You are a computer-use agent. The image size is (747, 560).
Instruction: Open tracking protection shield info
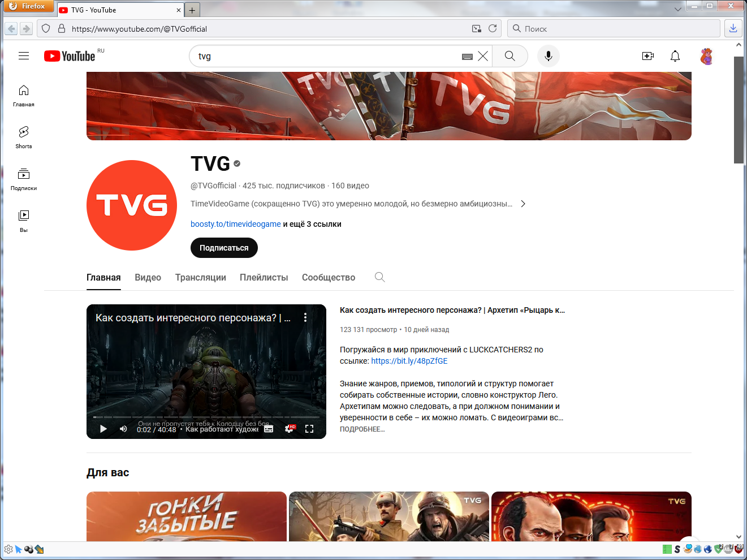pyautogui.click(x=46, y=28)
